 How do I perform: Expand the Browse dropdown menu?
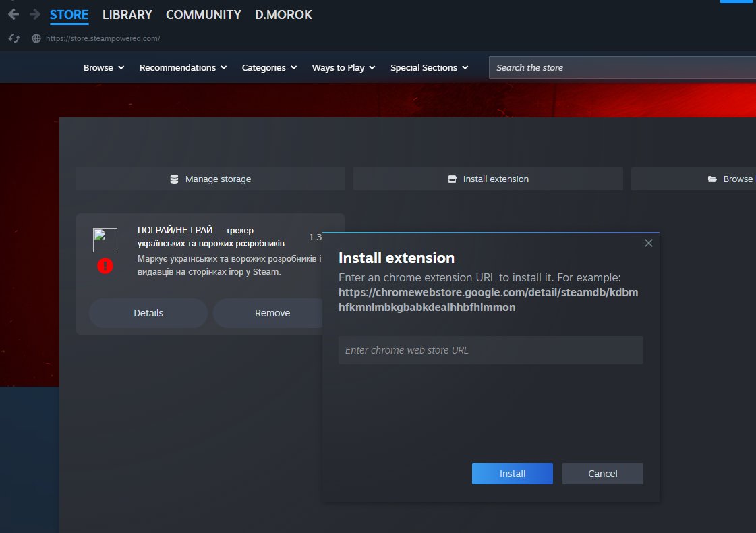coord(104,67)
